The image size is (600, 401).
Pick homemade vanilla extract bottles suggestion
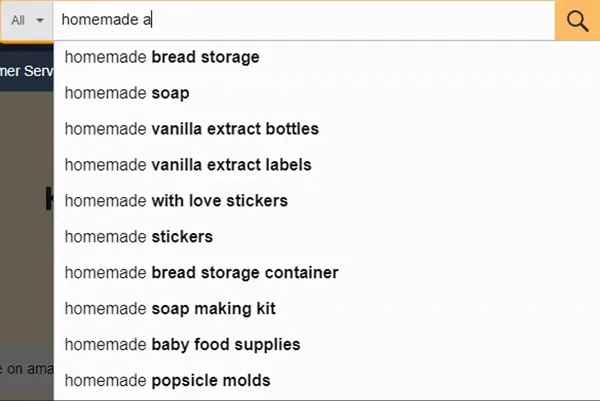(x=192, y=129)
